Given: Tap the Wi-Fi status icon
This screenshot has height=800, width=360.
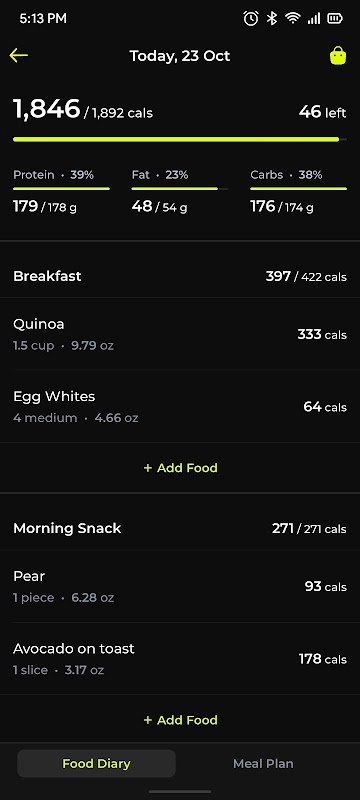Looking at the screenshot, I should 293,19.
